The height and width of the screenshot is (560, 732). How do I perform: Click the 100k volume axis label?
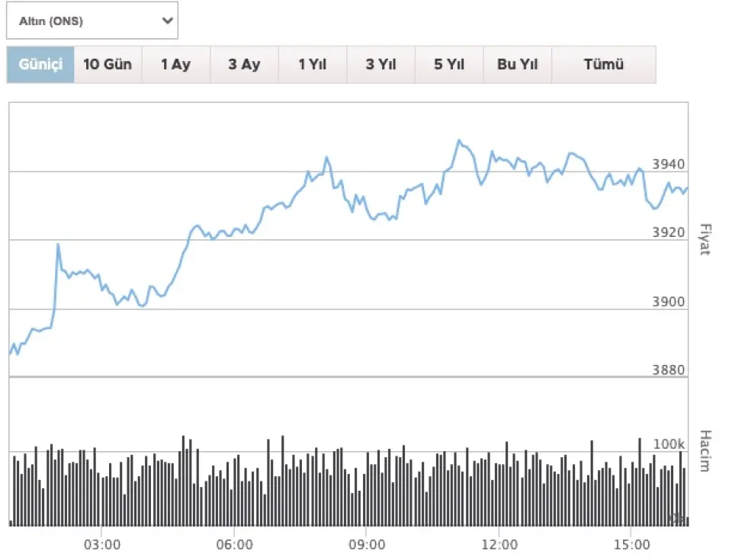(x=672, y=444)
